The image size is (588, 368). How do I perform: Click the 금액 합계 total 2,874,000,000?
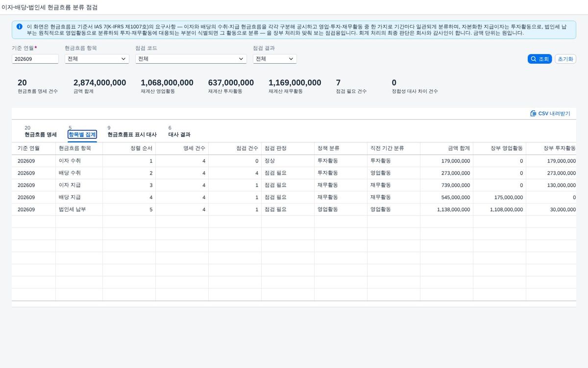(99, 83)
